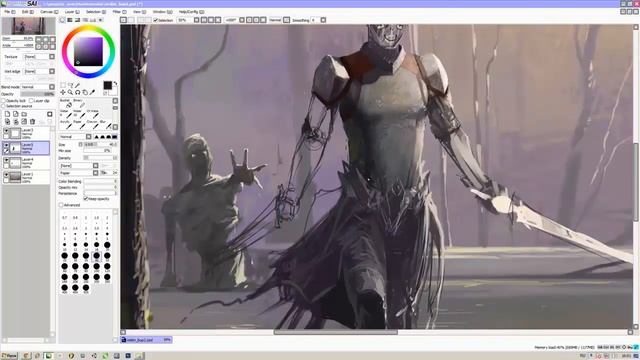Delete the selected layer with trash icon
Image resolution: width=640 pixels, height=360 pixels.
[x=33, y=122]
